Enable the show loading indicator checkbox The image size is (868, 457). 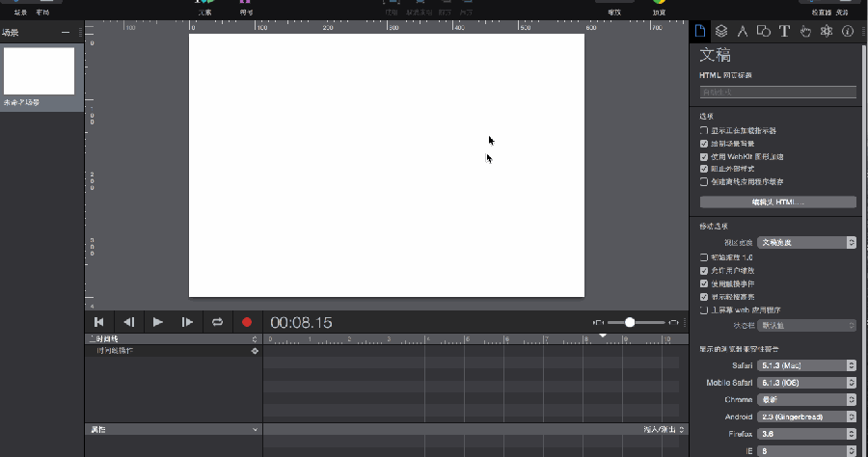coord(704,130)
